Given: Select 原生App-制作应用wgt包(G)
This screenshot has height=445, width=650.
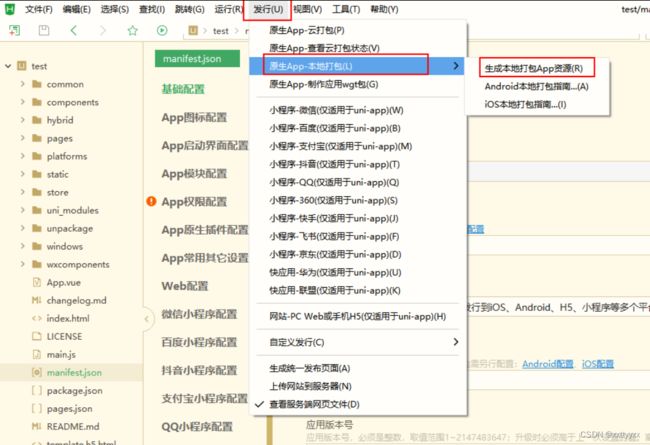Looking at the screenshot, I should [324, 85].
